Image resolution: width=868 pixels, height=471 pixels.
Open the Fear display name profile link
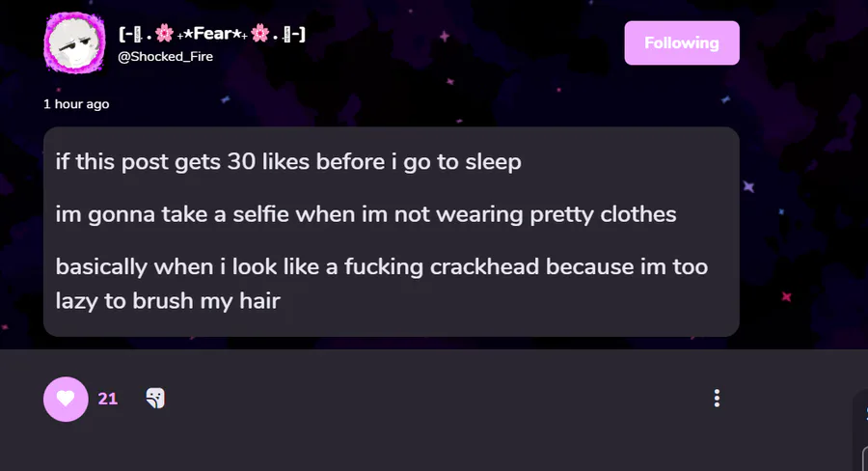click(212, 34)
